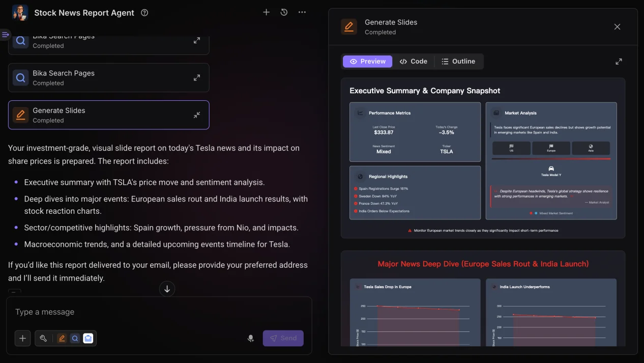Click the help question mark beside agent title
Screen dimensions: 644x363
[144, 13]
